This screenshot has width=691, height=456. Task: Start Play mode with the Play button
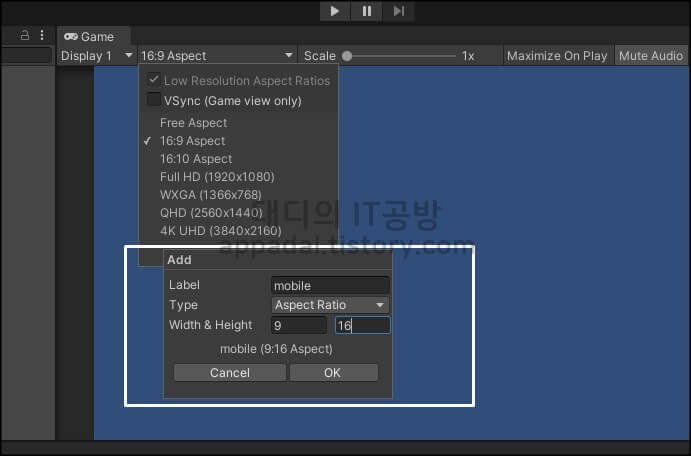tap(335, 11)
